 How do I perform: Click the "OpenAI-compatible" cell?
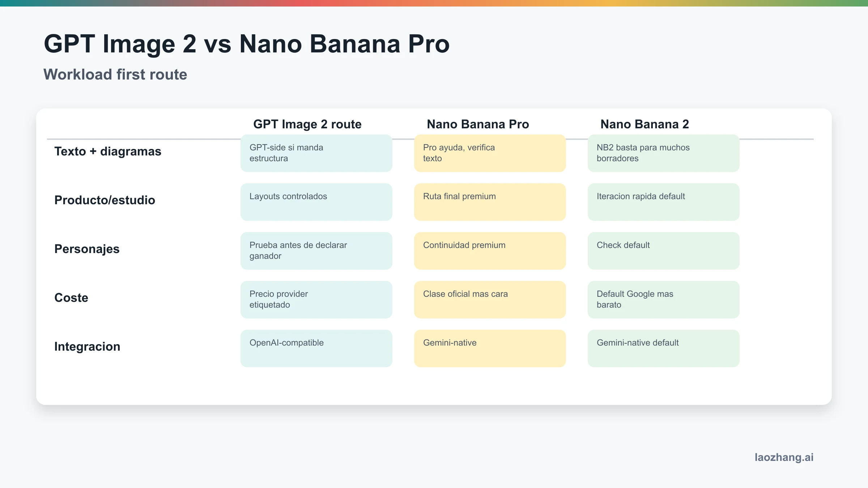[316, 348]
